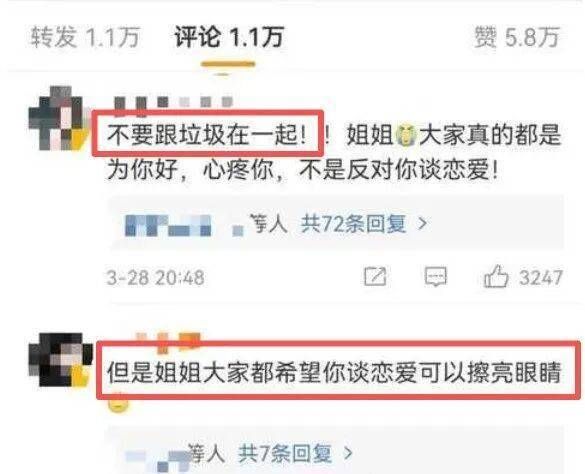Open the 赞 5.8万 likes tab
This screenshot has height=474, width=585.
(x=517, y=37)
